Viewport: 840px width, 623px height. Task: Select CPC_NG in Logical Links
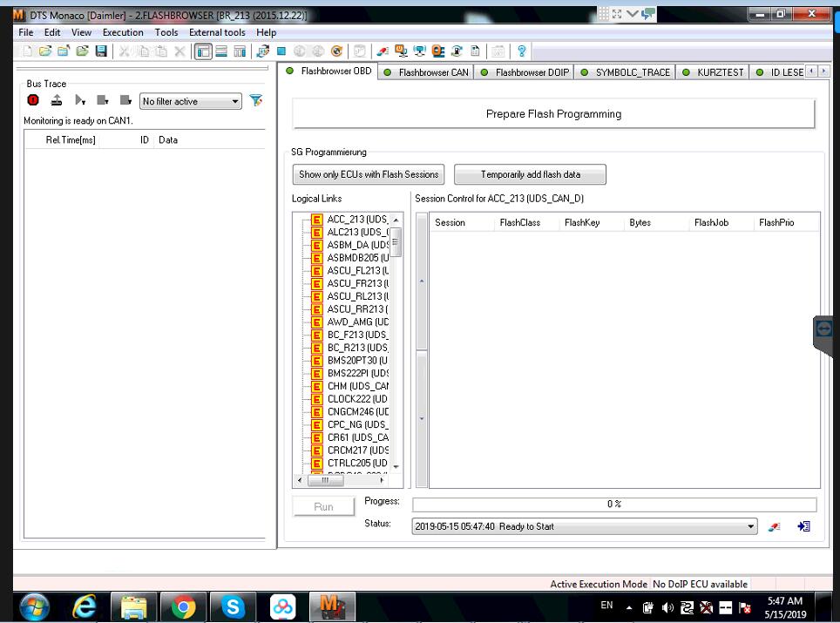[357, 425]
